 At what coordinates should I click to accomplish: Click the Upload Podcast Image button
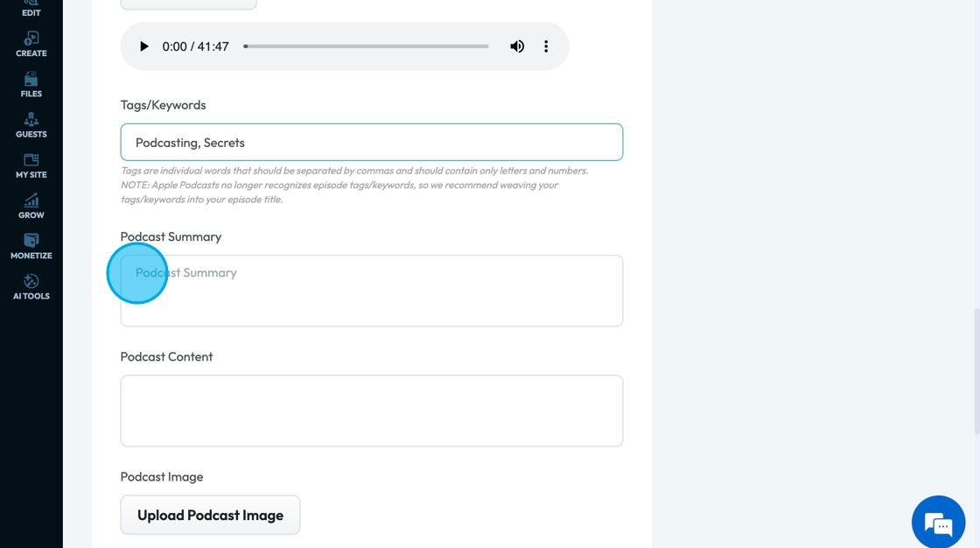[210, 515]
